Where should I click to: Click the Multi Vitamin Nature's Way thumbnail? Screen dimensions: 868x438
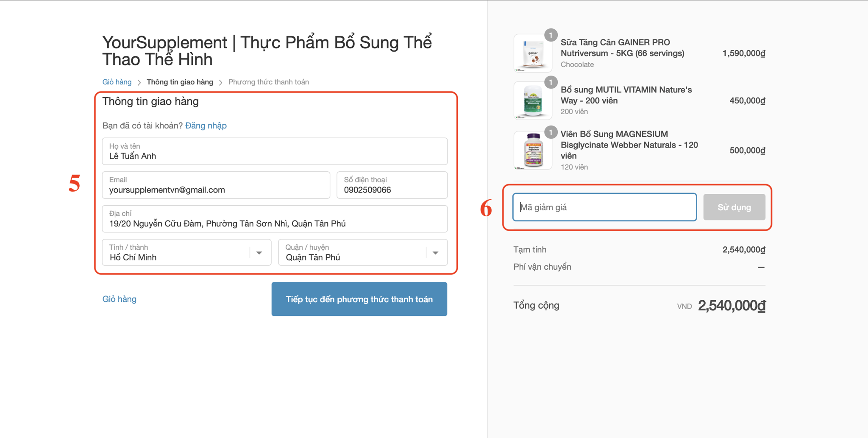[x=533, y=101]
